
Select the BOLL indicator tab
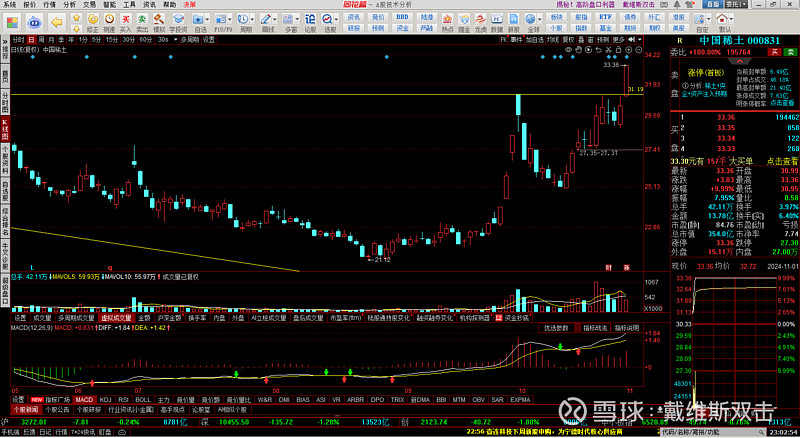click(x=143, y=400)
